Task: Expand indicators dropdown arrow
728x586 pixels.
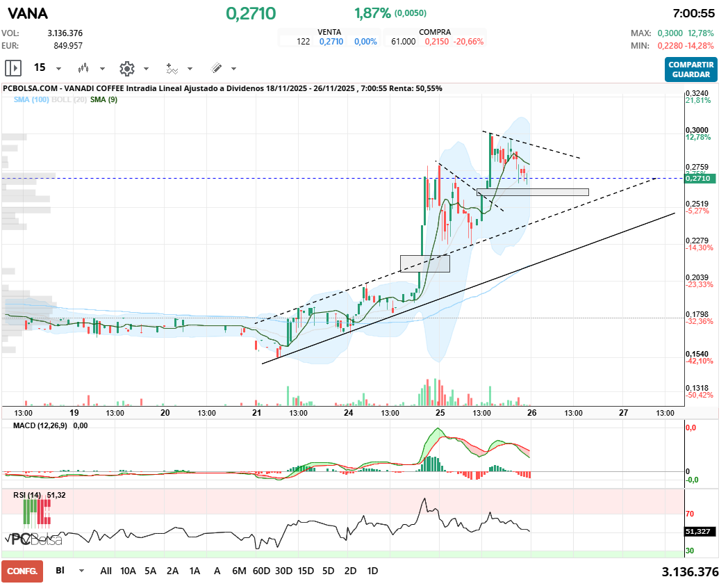Action: [190, 69]
